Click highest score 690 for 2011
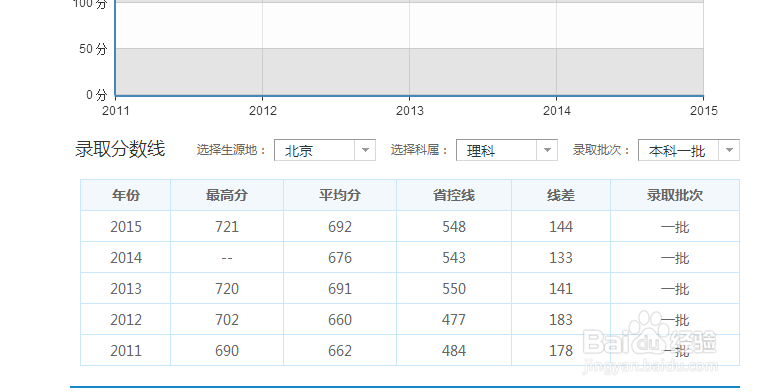The height and width of the screenshot is (392, 760). click(227, 350)
